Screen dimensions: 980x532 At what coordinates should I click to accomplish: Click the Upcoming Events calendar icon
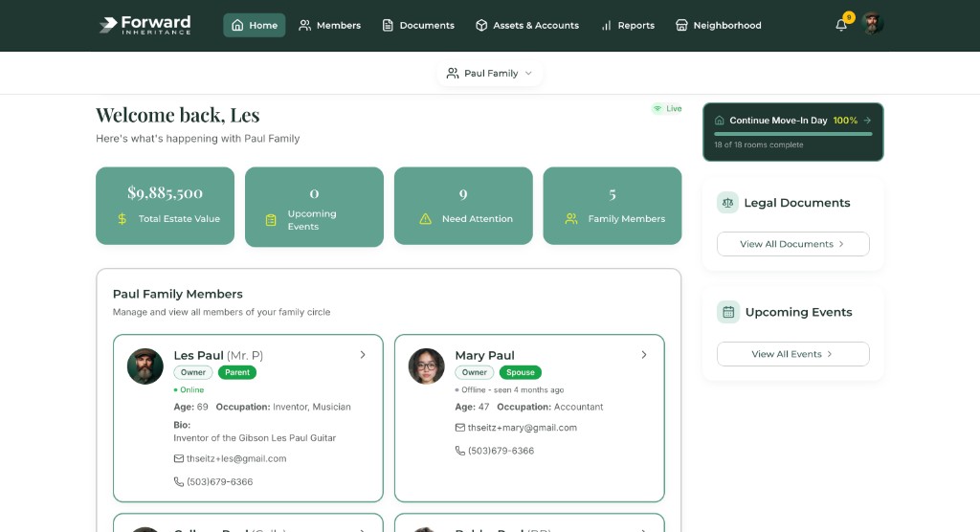coord(728,312)
